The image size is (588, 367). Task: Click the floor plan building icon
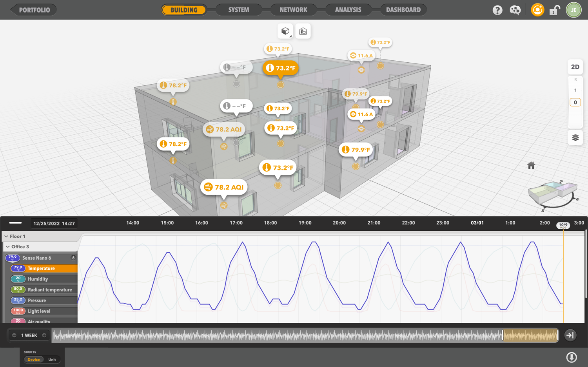pyautogui.click(x=303, y=31)
